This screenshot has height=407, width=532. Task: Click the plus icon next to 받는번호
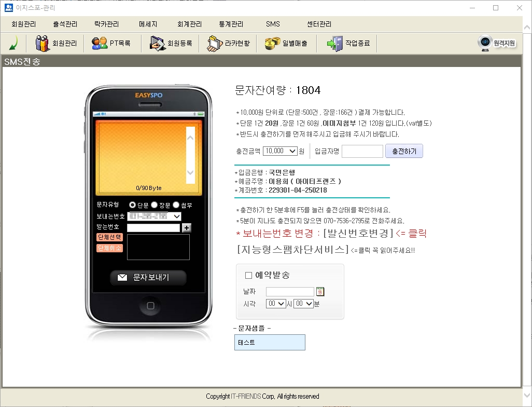[187, 227]
